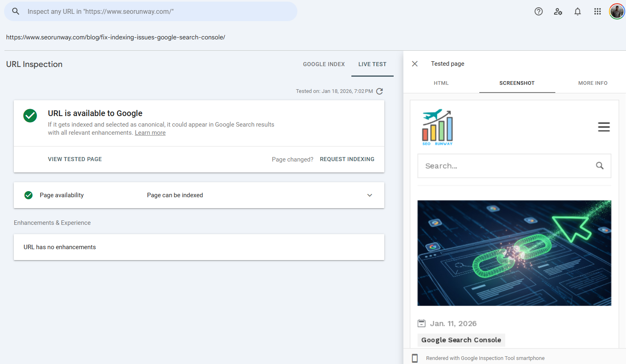The width and height of the screenshot is (626, 364).
Task: Click the green checkmark beside Page availability
Action: pos(28,195)
